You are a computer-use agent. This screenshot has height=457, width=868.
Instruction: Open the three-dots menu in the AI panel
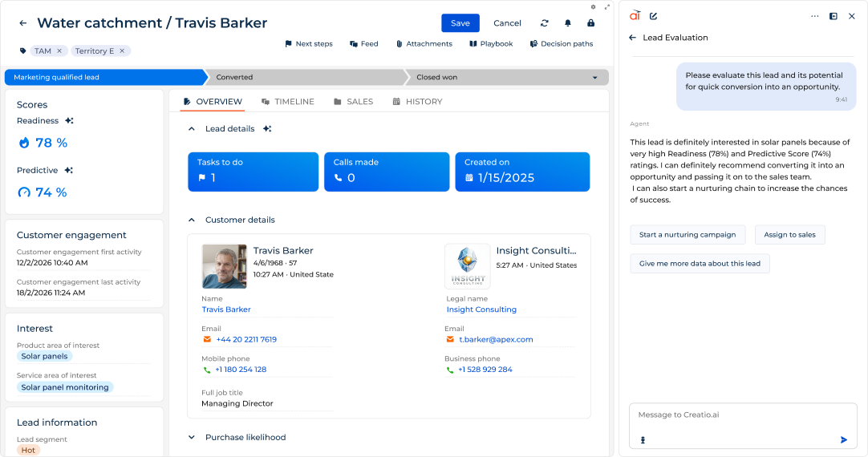tap(815, 16)
